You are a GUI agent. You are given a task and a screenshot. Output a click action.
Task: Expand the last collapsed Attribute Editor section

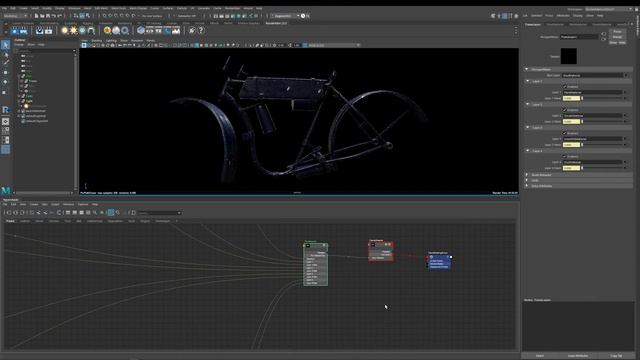527,186
